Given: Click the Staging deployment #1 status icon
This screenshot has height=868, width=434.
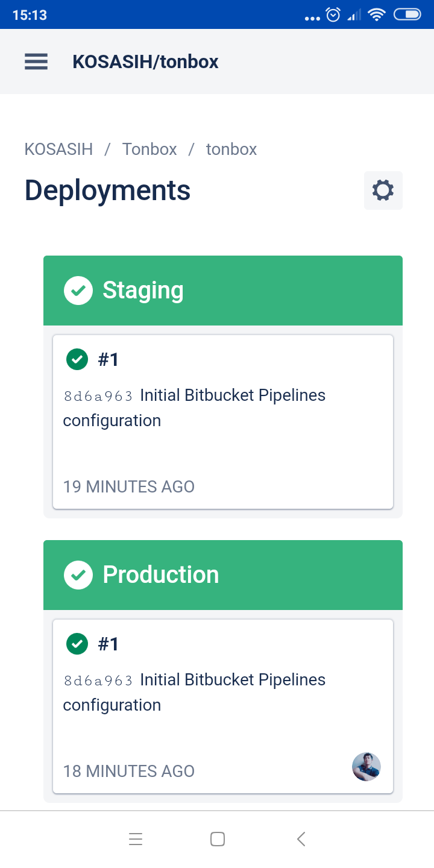Looking at the screenshot, I should tap(77, 359).
